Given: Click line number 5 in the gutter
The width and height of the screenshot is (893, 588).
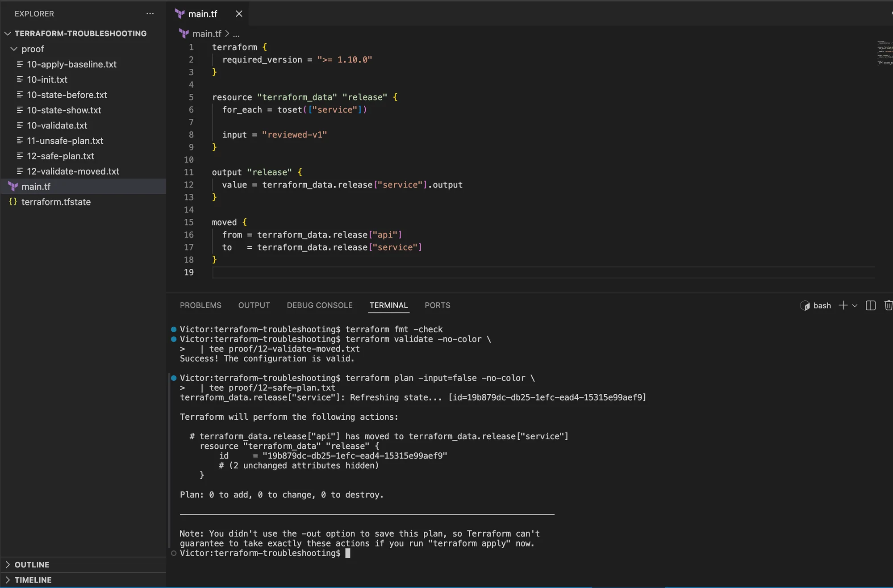Looking at the screenshot, I should tap(191, 97).
